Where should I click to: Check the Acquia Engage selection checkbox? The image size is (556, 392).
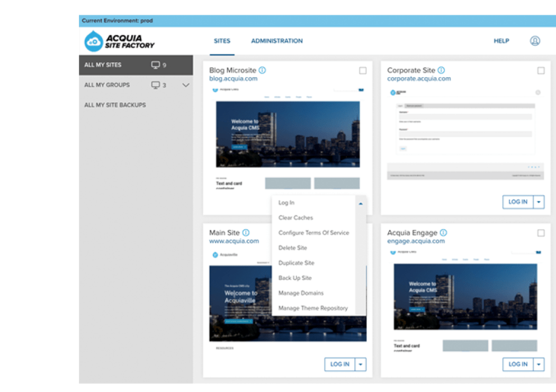pos(541,233)
